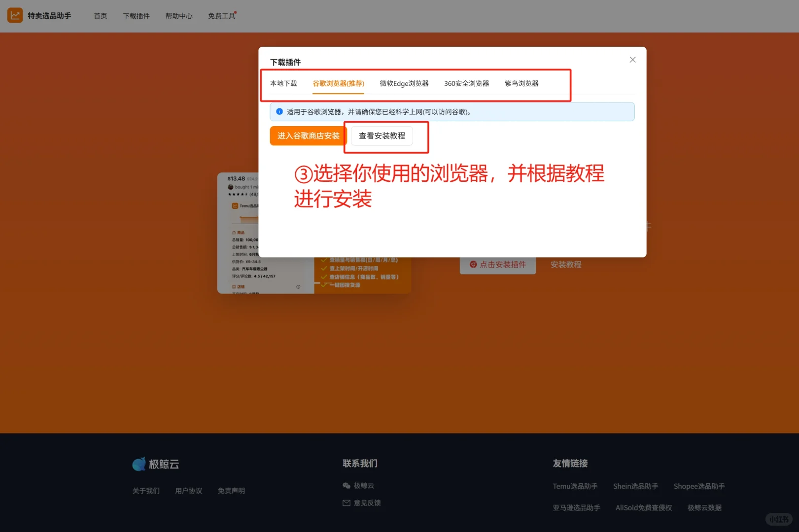Image resolution: width=799 pixels, height=532 pixels.
Task: Open 帮助中心 in the top navigation
Action: [x=178, y=15]
